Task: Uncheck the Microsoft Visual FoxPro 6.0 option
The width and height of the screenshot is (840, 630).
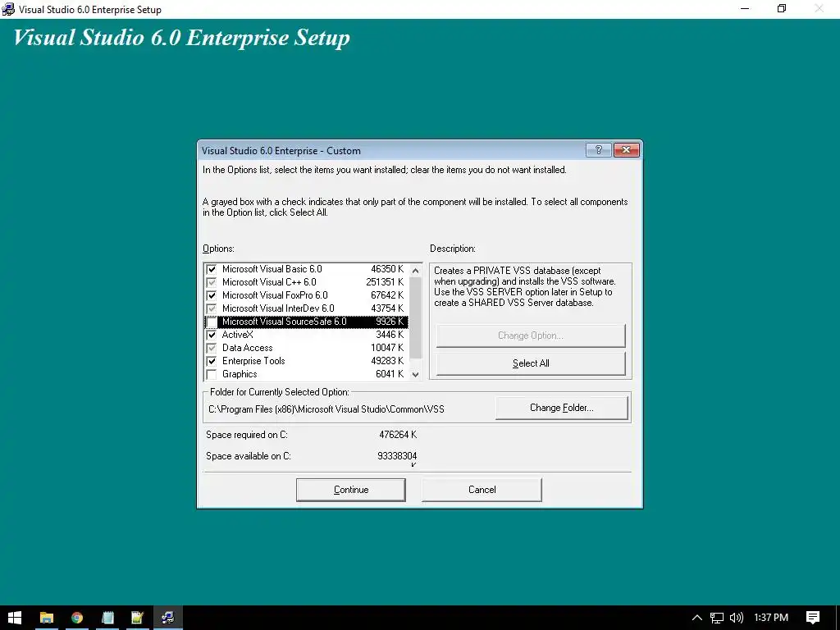Action: [x=212, y=295]
